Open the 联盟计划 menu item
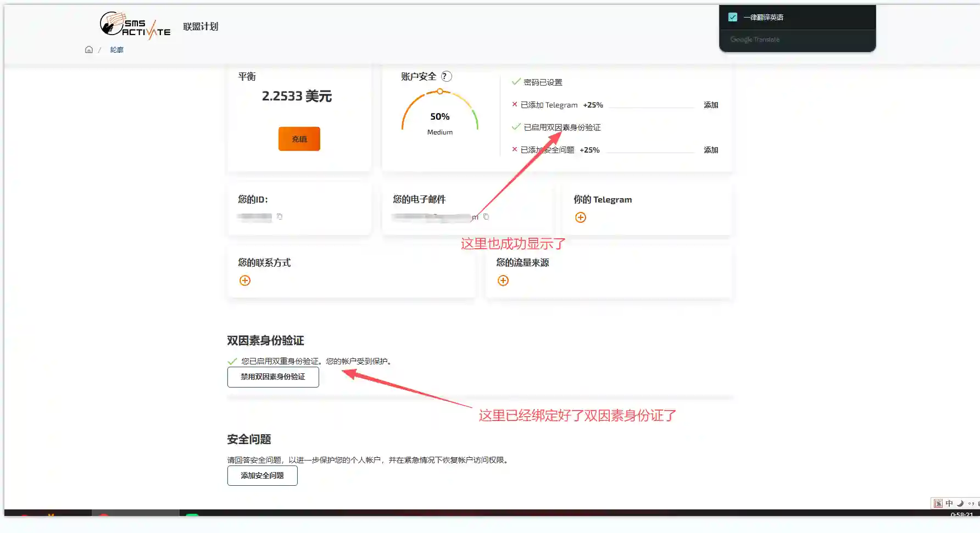The image size is (980, 533). click(x=199, y=26)
